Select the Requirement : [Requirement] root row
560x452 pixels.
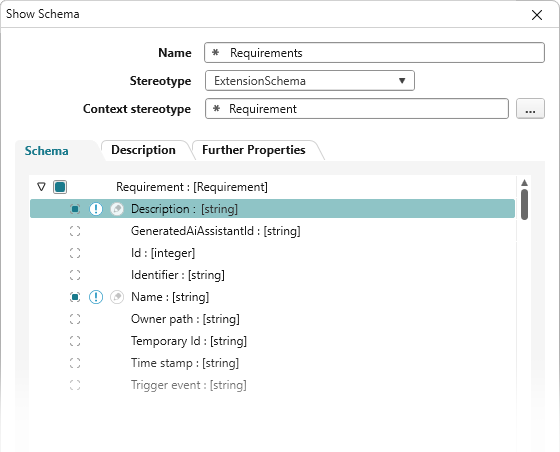point(272,187)
